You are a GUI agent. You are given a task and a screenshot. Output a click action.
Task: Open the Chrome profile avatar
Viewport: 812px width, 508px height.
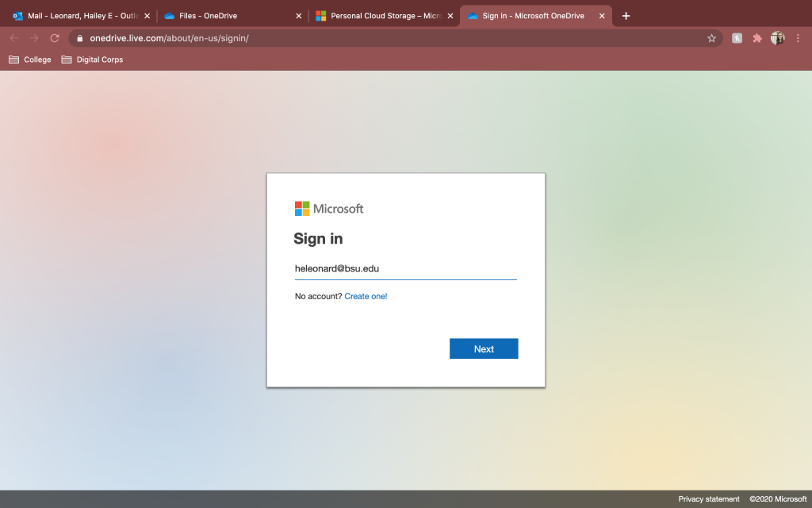point(777,38)
